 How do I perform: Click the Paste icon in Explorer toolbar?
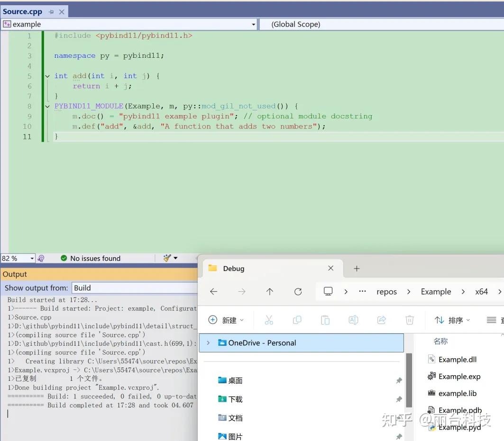(325, 320)
